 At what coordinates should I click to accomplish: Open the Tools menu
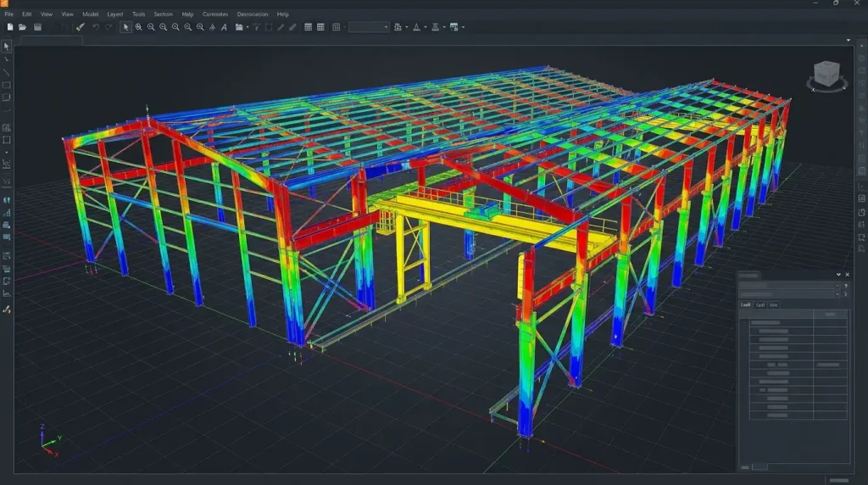point(138,14)
